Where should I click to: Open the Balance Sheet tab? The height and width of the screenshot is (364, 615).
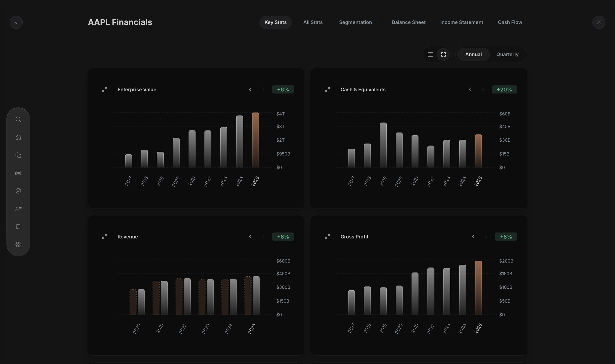click(409, 22)
